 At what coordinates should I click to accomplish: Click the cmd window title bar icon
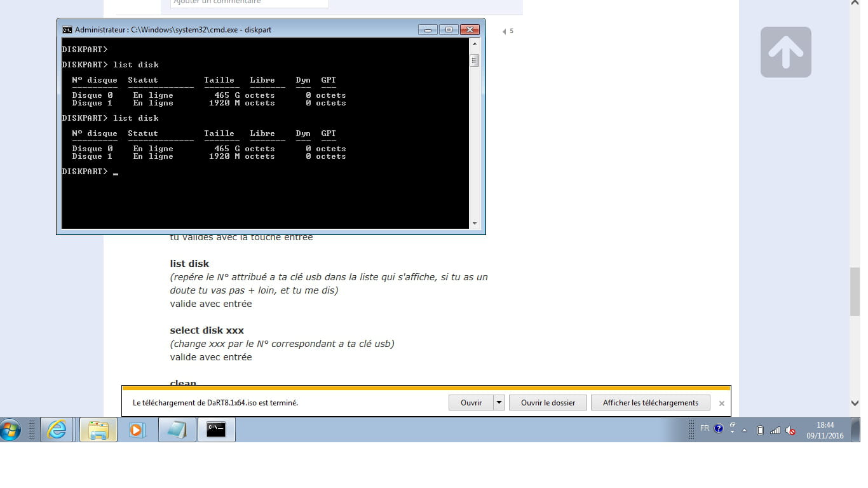tap(67, 30)
